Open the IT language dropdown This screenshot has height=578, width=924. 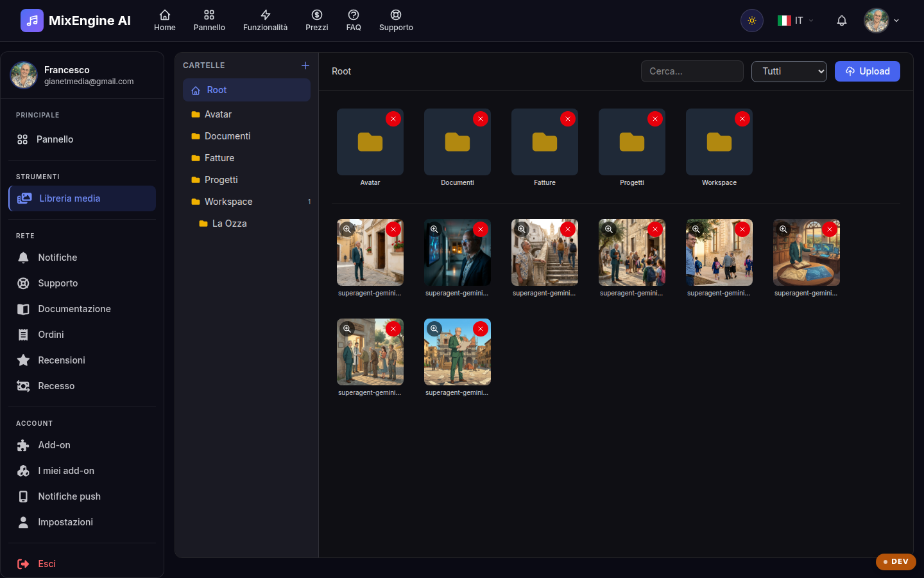tap(796, 21)
